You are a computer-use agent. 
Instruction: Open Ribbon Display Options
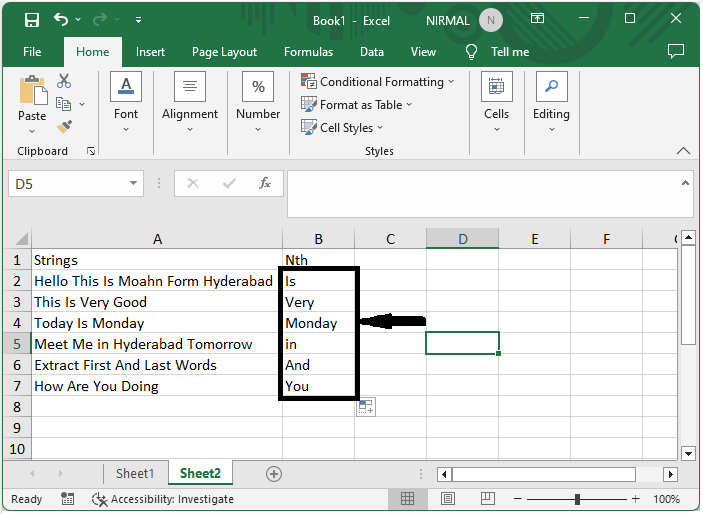pyautogui.click(x=538, y=18)
